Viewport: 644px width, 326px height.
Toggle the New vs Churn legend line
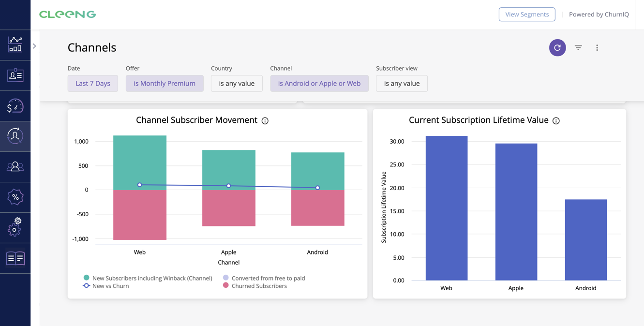pos(106,286)
